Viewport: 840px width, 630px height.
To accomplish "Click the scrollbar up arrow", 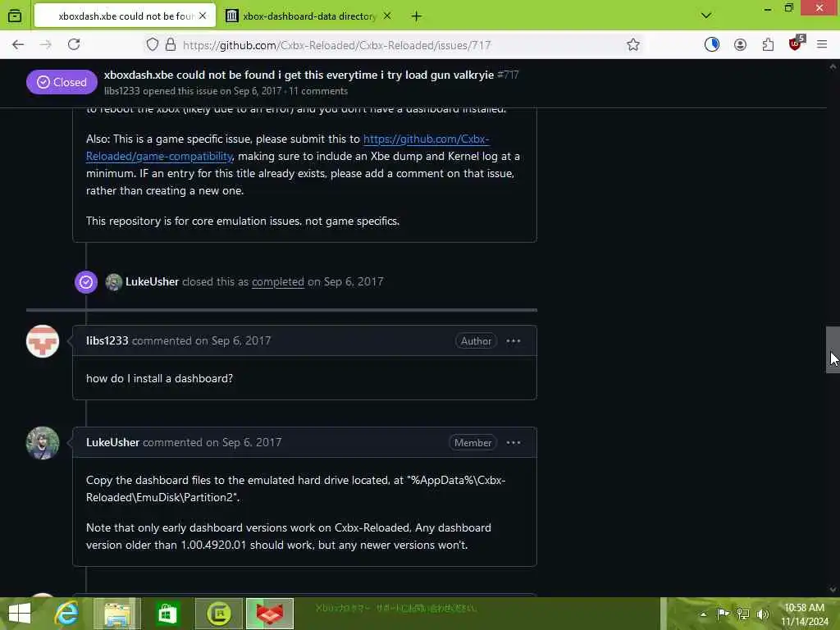I will [833, 67].
